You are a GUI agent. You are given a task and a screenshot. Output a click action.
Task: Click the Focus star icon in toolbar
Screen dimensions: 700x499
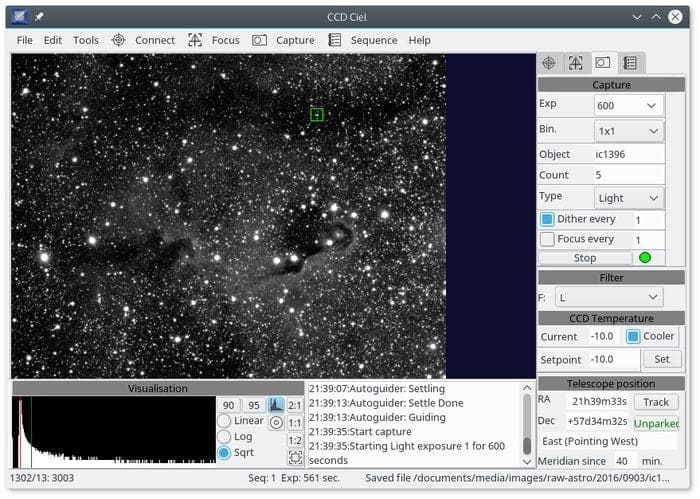click(195, 40)
